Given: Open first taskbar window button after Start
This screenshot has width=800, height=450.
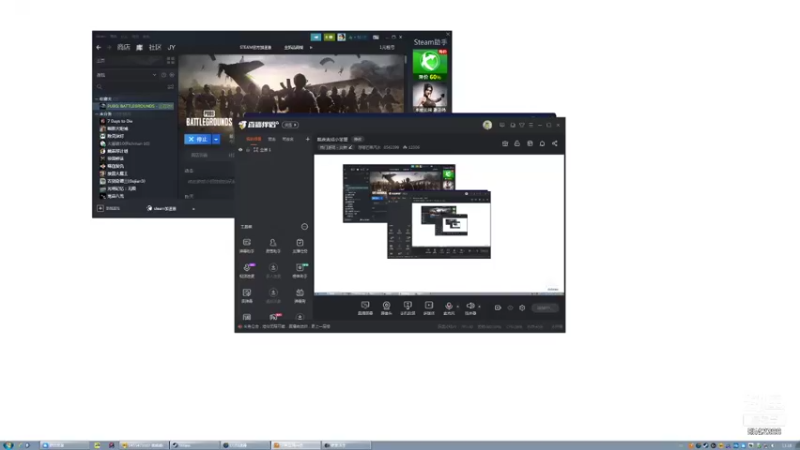Looking at the screenshot, I should (64, 445).
